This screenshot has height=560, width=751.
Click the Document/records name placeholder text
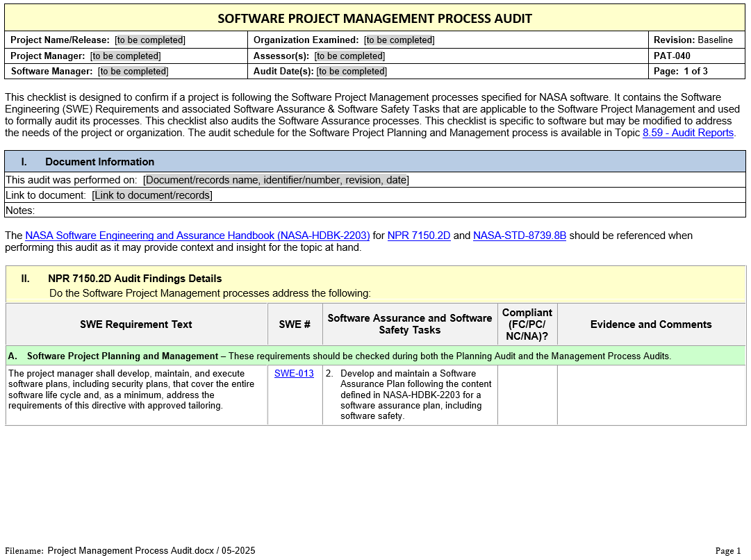[x=276, y=180]
